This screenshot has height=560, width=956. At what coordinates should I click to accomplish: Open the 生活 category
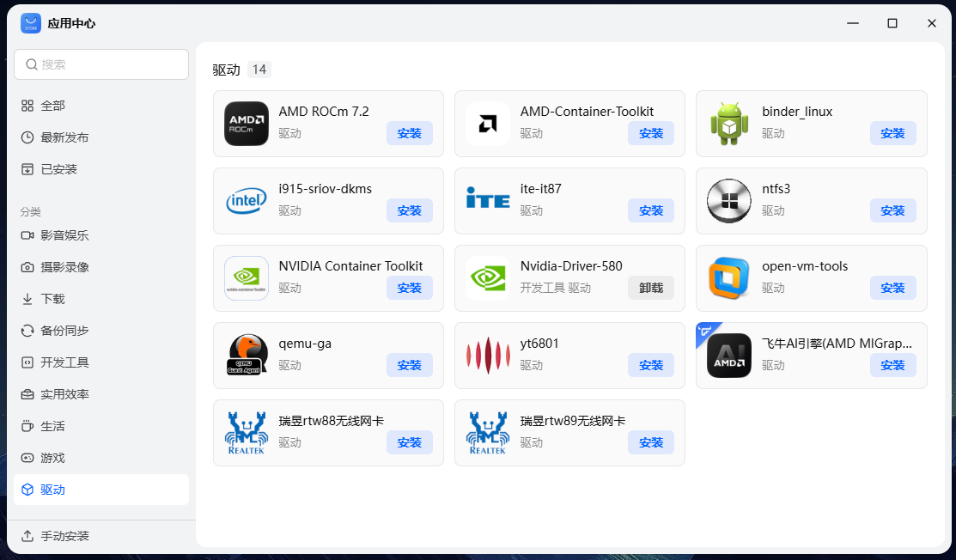[101, 426]
